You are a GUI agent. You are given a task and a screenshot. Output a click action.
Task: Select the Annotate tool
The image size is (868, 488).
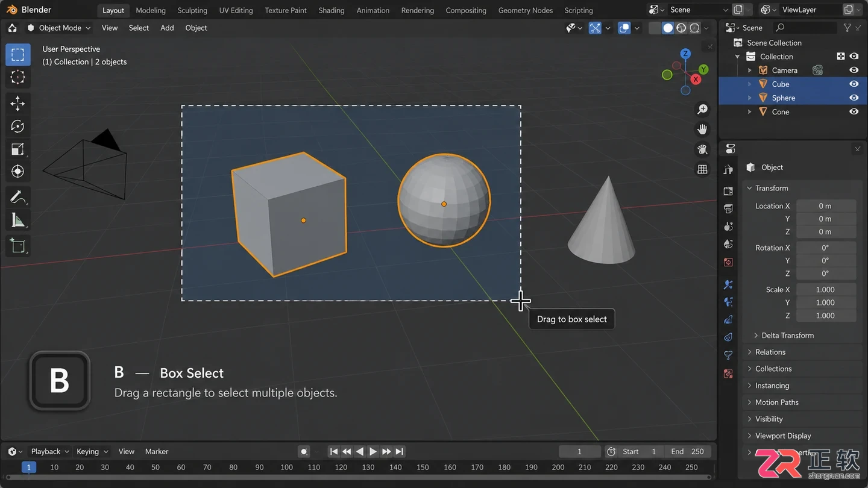[17, 198]
